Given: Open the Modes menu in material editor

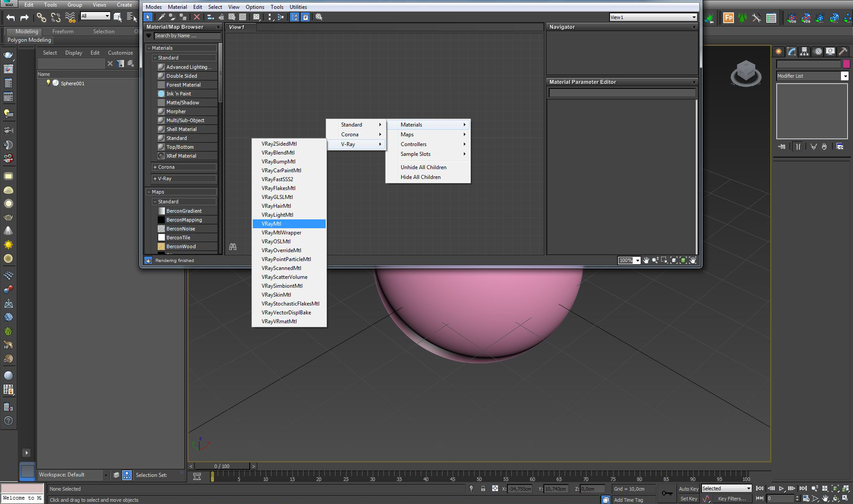Looking at the screenshot, I should 154,7.
